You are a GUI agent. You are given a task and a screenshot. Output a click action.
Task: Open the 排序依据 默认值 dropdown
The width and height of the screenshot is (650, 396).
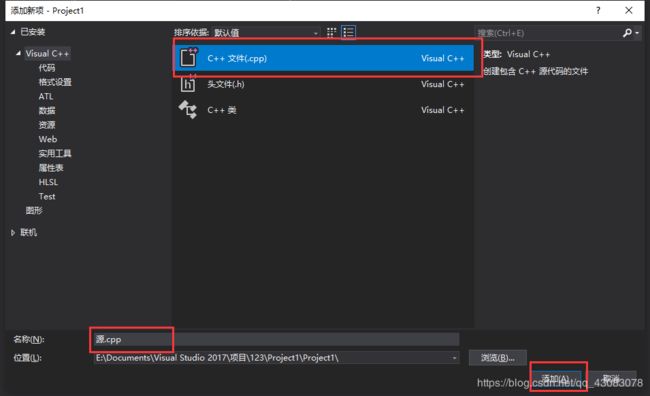(266, 33)
